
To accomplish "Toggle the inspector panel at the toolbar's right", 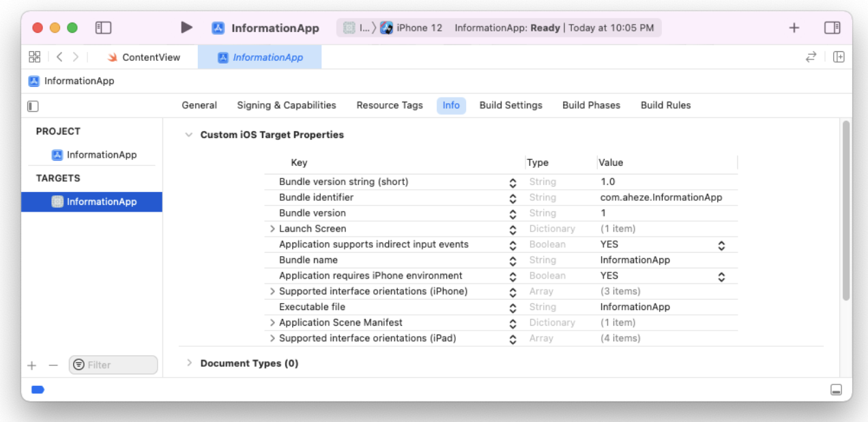I will [x=832, y=28].
